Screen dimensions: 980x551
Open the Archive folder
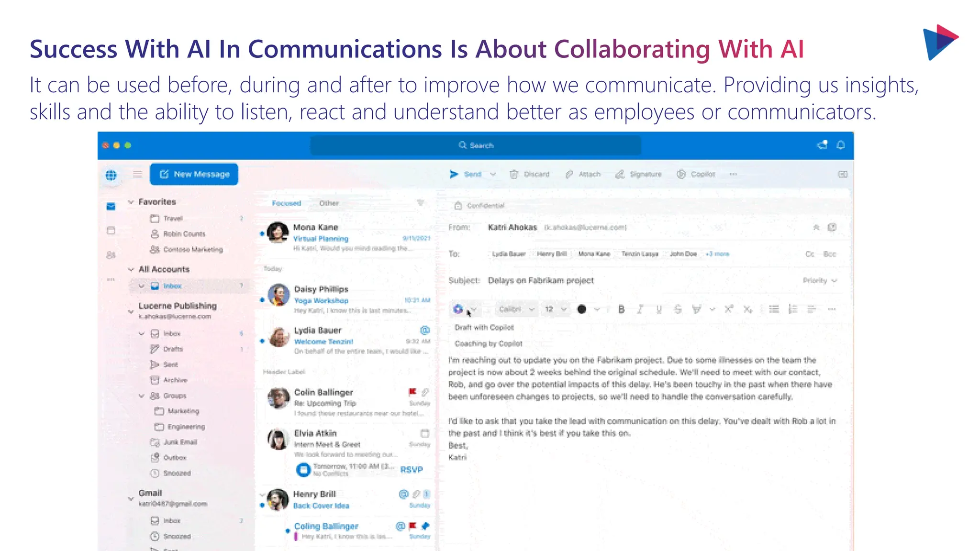tap(175, 380)
